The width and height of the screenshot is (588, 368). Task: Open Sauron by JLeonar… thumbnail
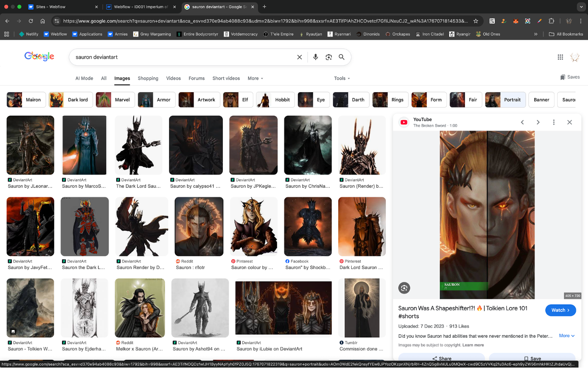tap(30, 145)
